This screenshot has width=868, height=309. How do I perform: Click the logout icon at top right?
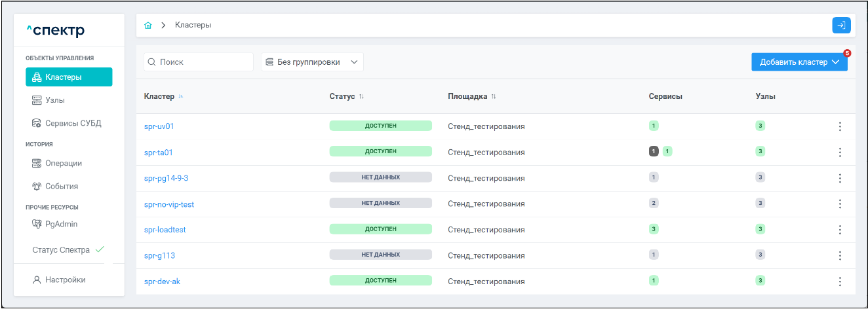tap(841, 26)
